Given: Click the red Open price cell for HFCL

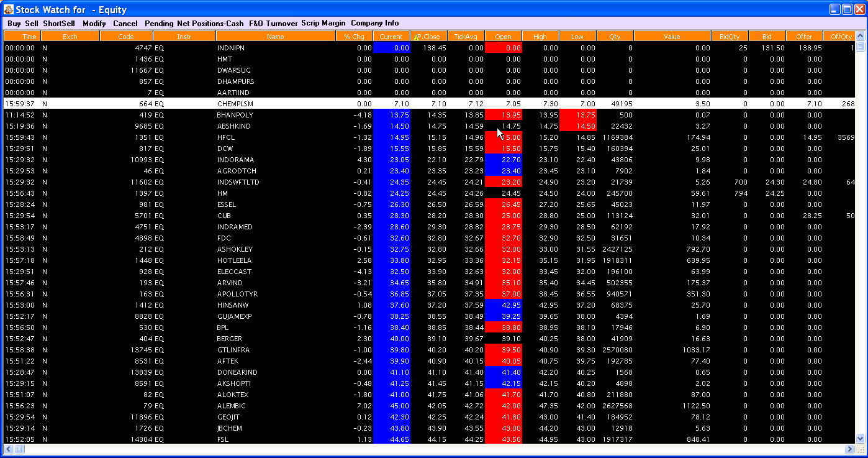Looking at the screenshot, I should 504,137.
